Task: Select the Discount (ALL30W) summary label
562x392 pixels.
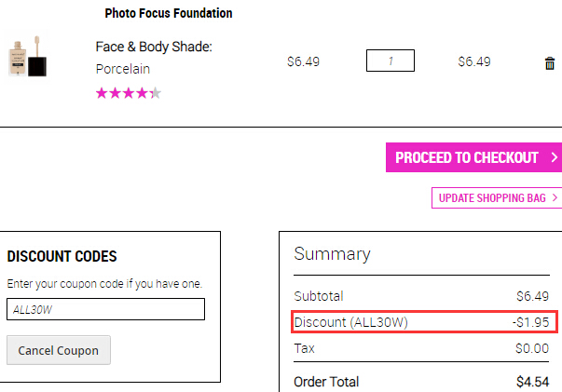Action: tap(350, 322)
